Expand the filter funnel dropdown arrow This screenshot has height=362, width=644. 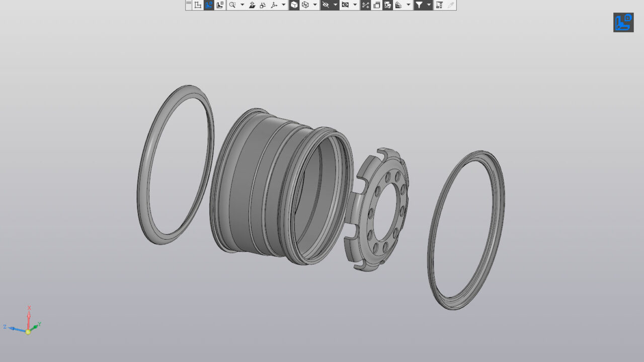[429, 5]
